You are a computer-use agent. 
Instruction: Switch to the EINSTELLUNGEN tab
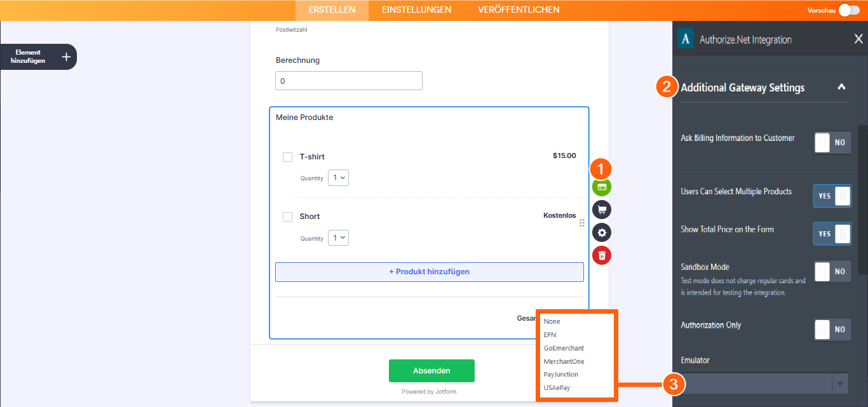click(x=416, y=10)
